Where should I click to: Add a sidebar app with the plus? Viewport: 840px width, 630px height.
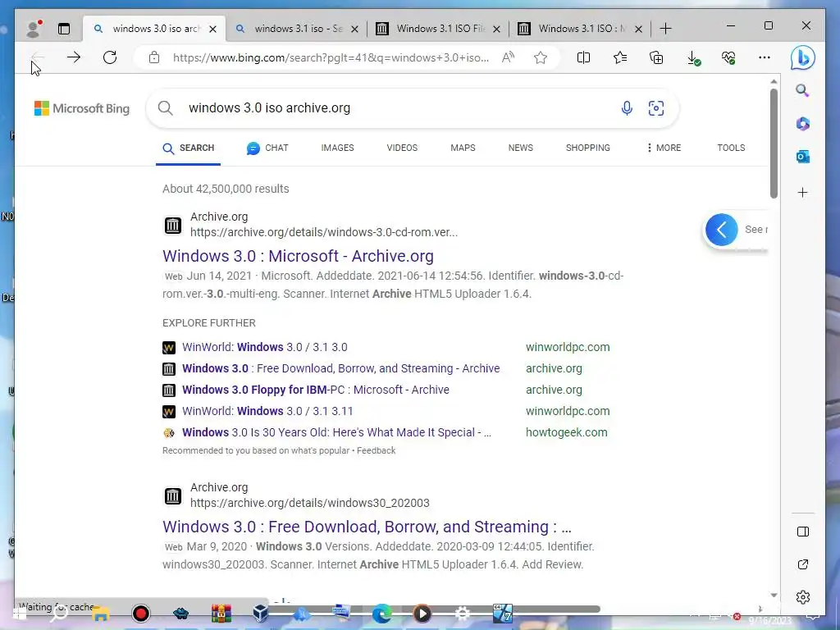802,192
